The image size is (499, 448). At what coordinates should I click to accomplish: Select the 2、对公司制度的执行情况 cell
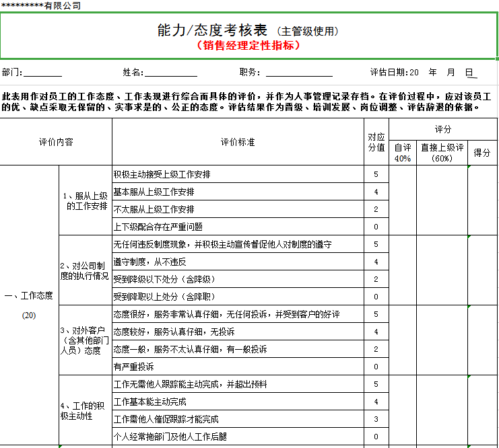click(86, 270)
